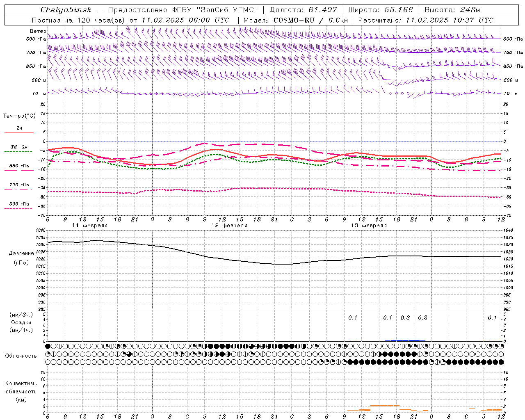Click the Chelyabinsk station title
Image resolution: width=525 pixels, height=420 pixels.
pos(66,10)
